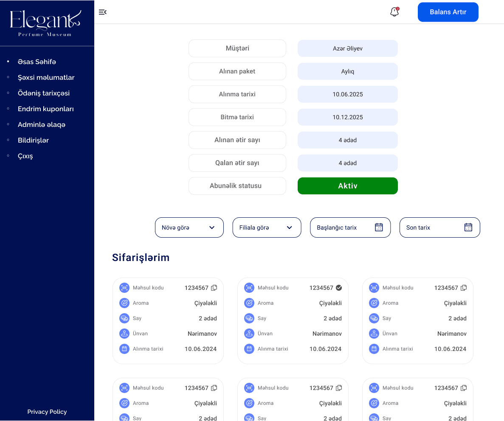Viewport: 504px width, 421px height.
Task: Copy product code in first order card
Action: coord(214,288)
